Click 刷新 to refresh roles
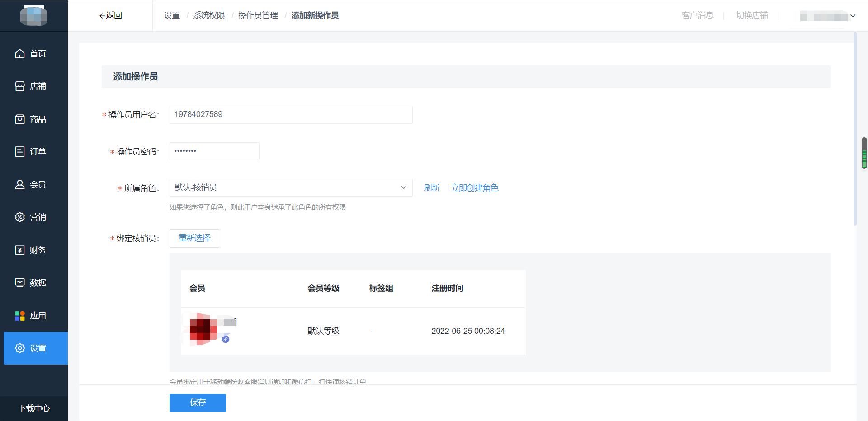Viewport: 868px width, 421px height. pos(431,188)
